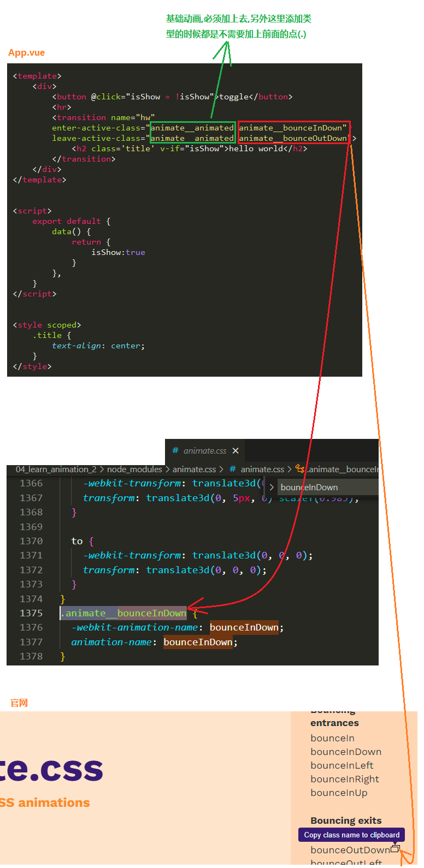Click export default in script block
Viewport: 424px width, 868px height.
67,221
